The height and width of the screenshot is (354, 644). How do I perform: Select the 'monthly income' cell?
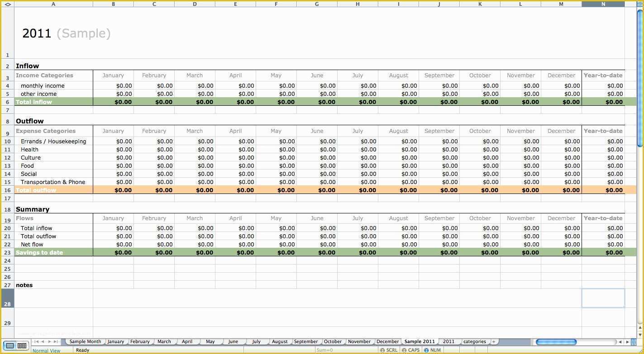(53, 86)
